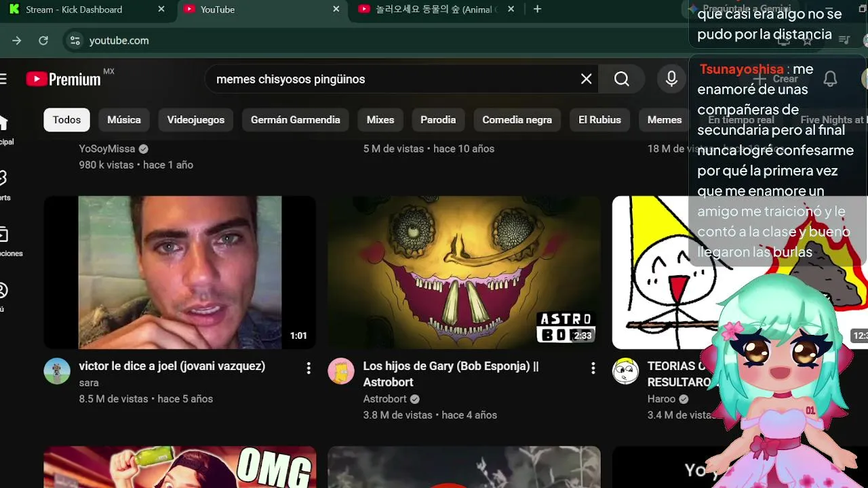
Task: Filter results by Videojuegos
Action: 196,120
